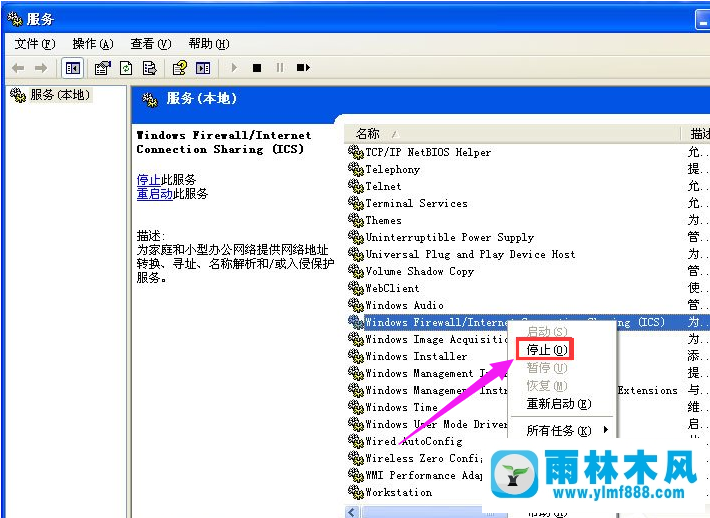Open the 操作(A) menu
The width and height of the screenshot is (710, 518).
point(93,44)
